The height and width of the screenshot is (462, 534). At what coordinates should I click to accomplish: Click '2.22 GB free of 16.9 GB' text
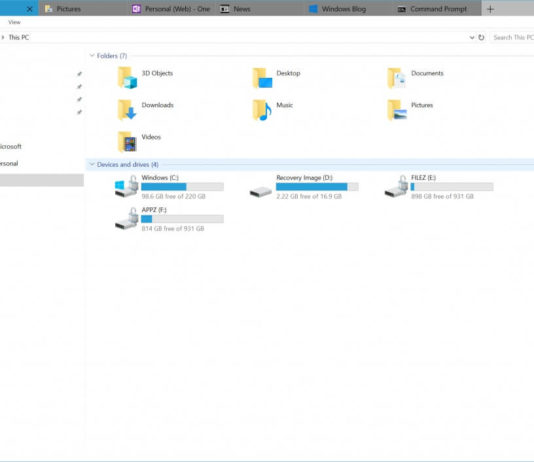[309, 196]
